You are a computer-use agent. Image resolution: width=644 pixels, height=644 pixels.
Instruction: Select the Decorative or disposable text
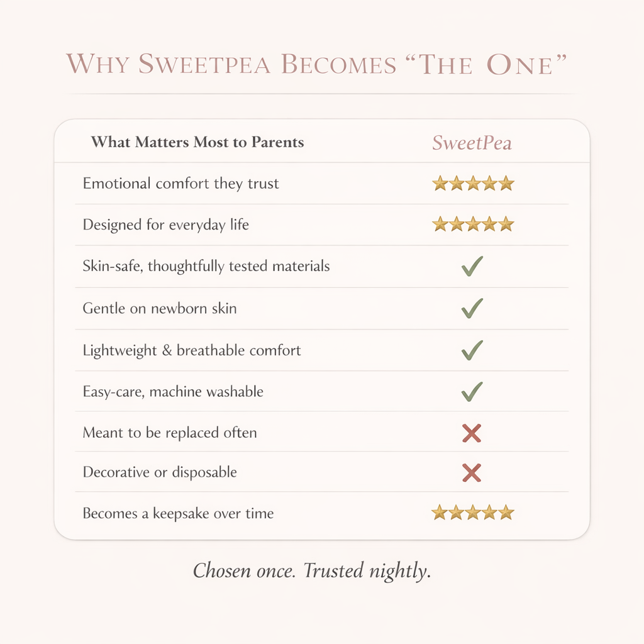point(160,472)
